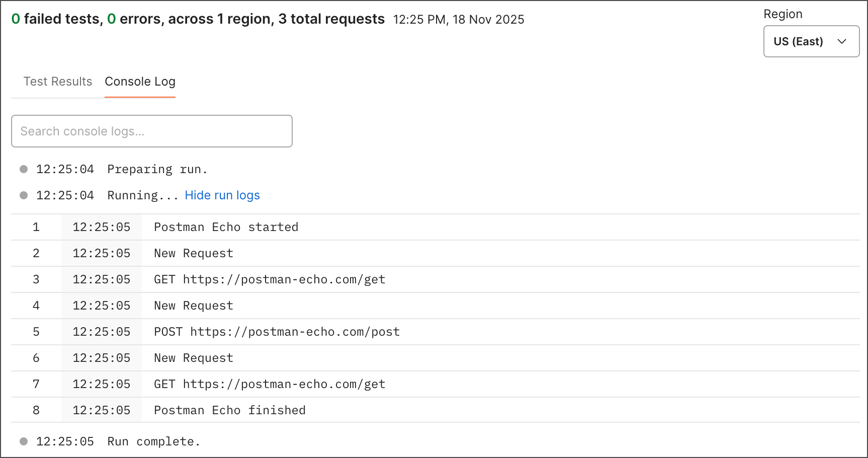Viewport: 868px width, 458px height.
Task: Click the gray dot beside Running entry
Action: pyautogui.click(x=24, y=195)
